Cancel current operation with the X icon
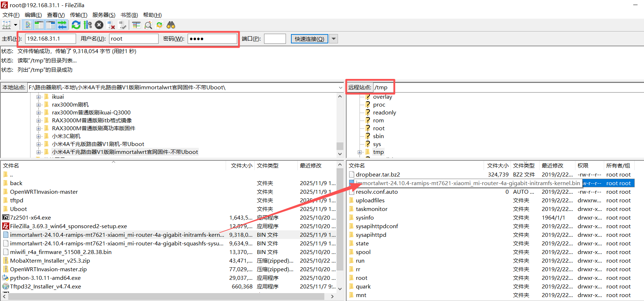This screenshot has height=301, width=644. (x=99, y=25)
